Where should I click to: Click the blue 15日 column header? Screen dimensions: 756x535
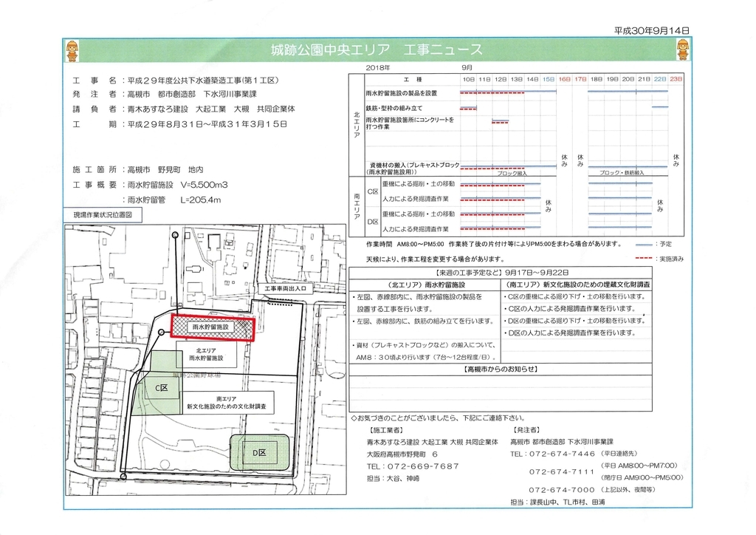tap(549, 79)
